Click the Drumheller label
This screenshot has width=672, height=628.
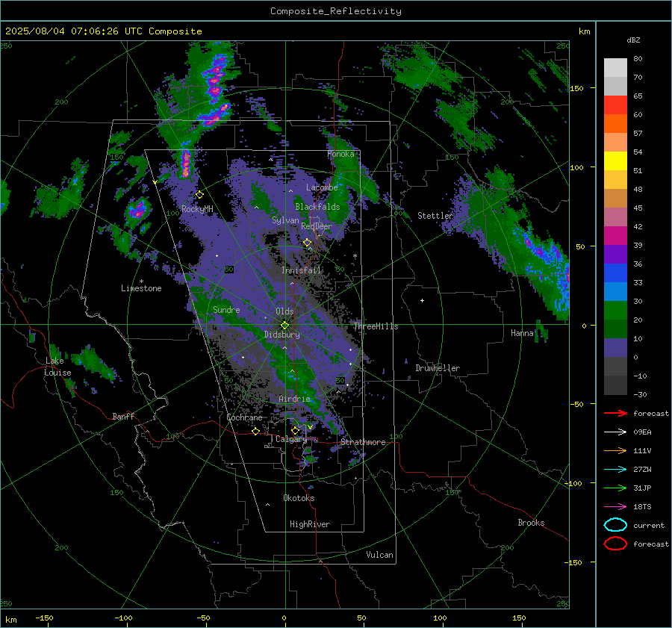(438, 368)
